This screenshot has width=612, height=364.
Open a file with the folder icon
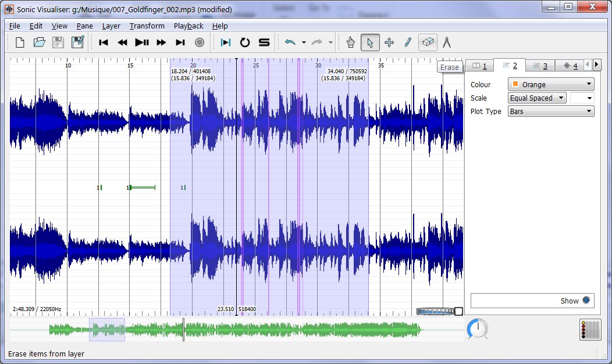[x=39, y=42]
